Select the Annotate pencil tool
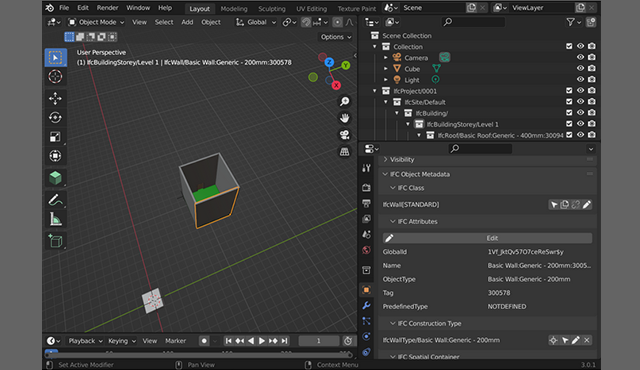Screen dimensions: 640x370 pos(56,200)
